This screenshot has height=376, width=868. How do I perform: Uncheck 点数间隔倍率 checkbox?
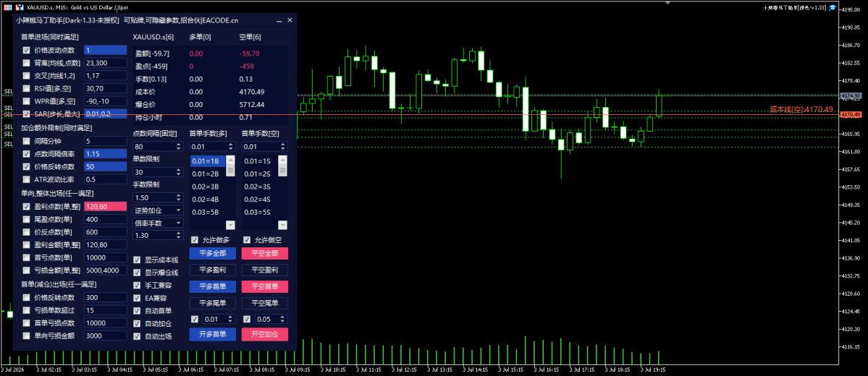coord(26,154)
